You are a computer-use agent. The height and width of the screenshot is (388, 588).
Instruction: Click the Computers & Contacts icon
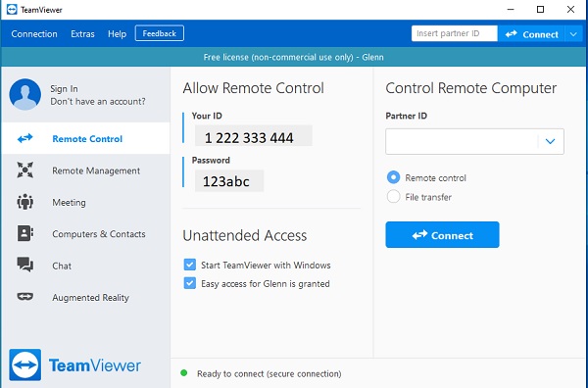pos(25,233)
